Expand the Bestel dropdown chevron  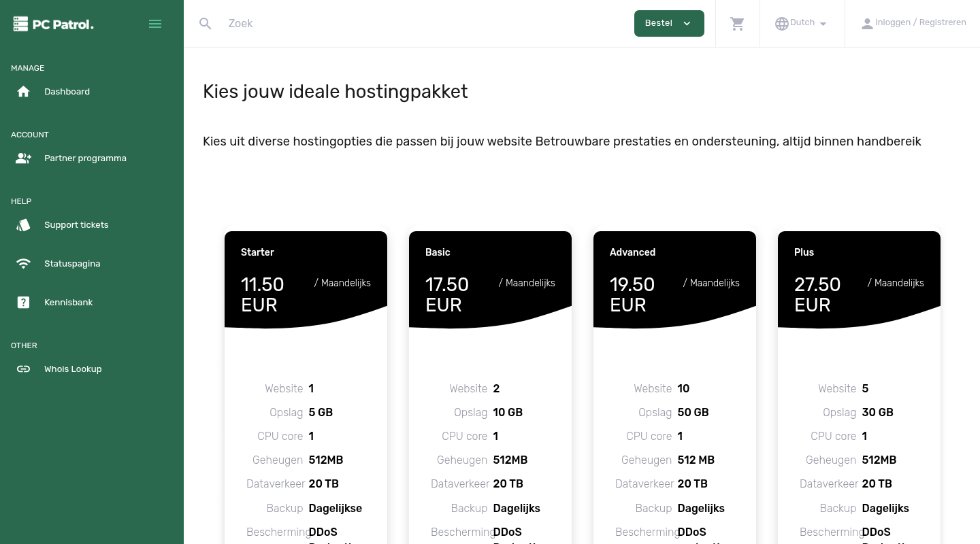[x=687, y=23]
